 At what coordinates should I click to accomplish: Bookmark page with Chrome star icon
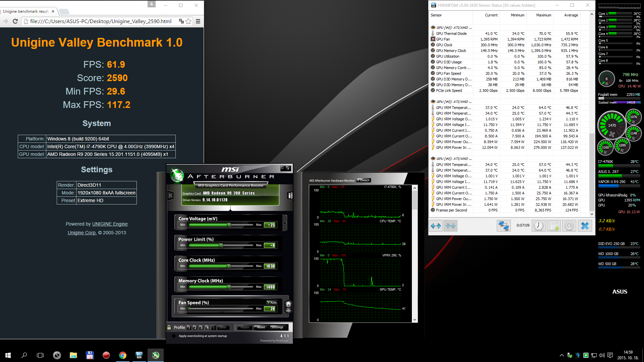pos(189,21)
